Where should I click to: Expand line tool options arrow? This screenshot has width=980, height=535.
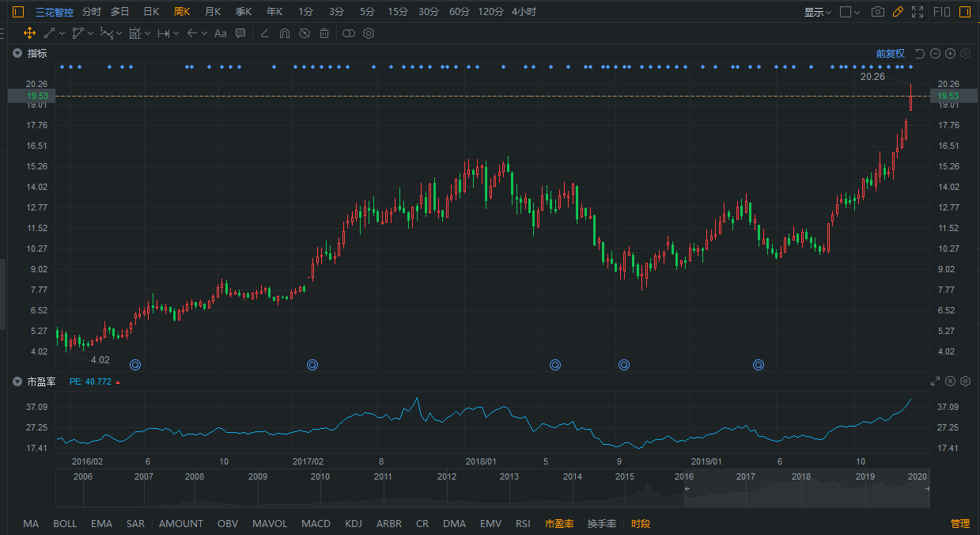[x=62, y=33]
